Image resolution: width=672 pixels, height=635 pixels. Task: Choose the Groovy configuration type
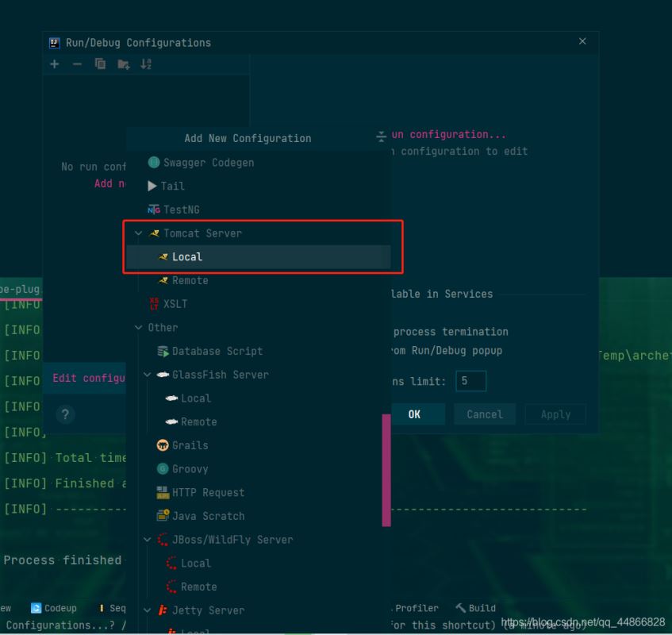259,469
